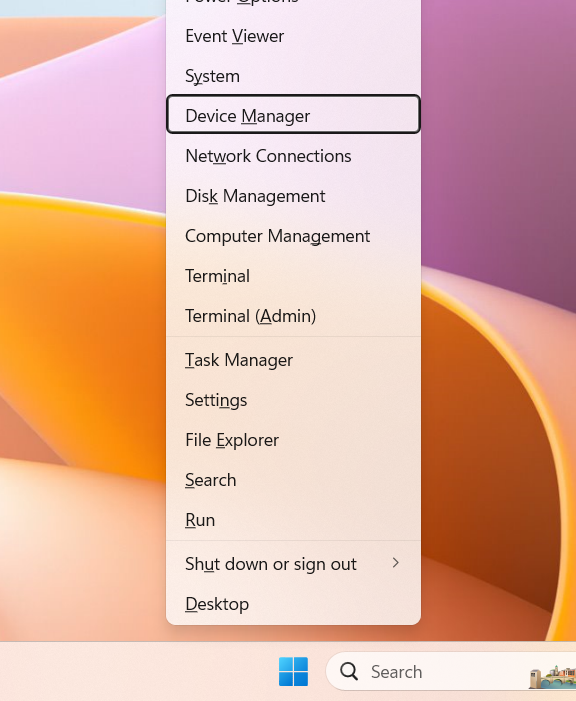576x701 pixels.
Task: Launch Disk Management
Action: (293, 196)
